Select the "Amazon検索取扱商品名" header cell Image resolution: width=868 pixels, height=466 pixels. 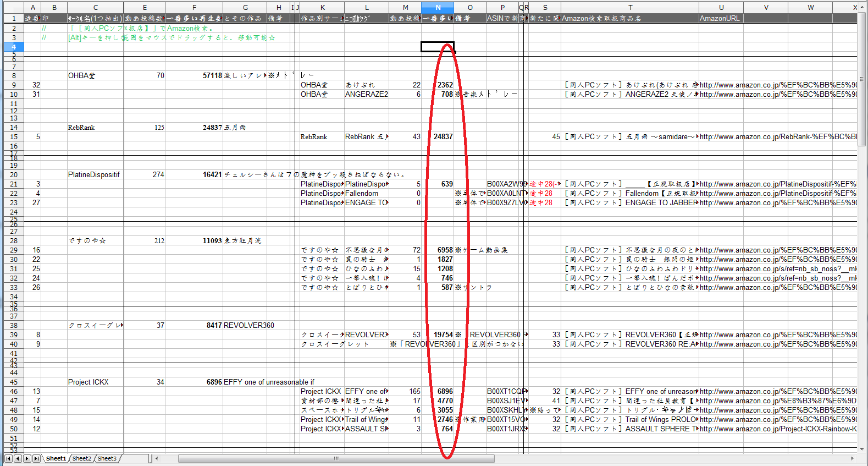point(630,18)
